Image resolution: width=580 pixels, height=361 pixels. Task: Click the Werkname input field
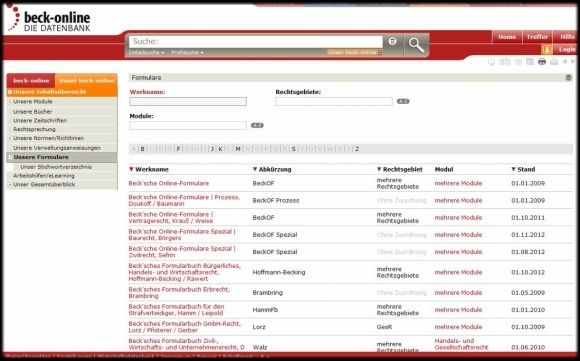pyautogui.click(x=188, y=101)
